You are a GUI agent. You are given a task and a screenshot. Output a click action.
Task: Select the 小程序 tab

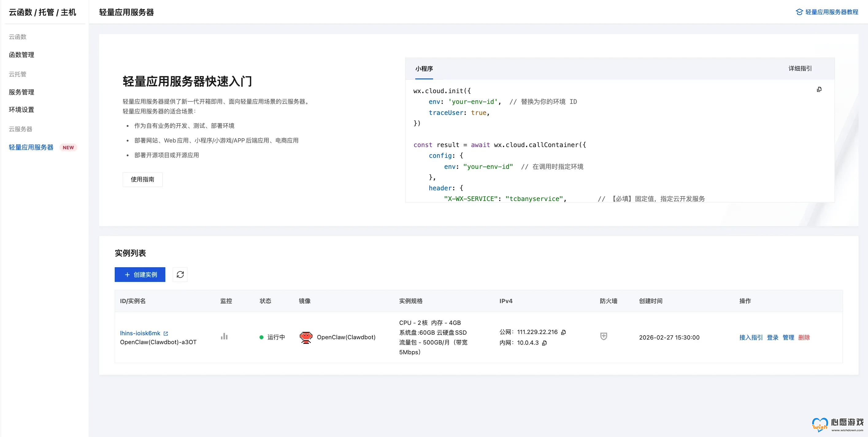pos(424,69)
